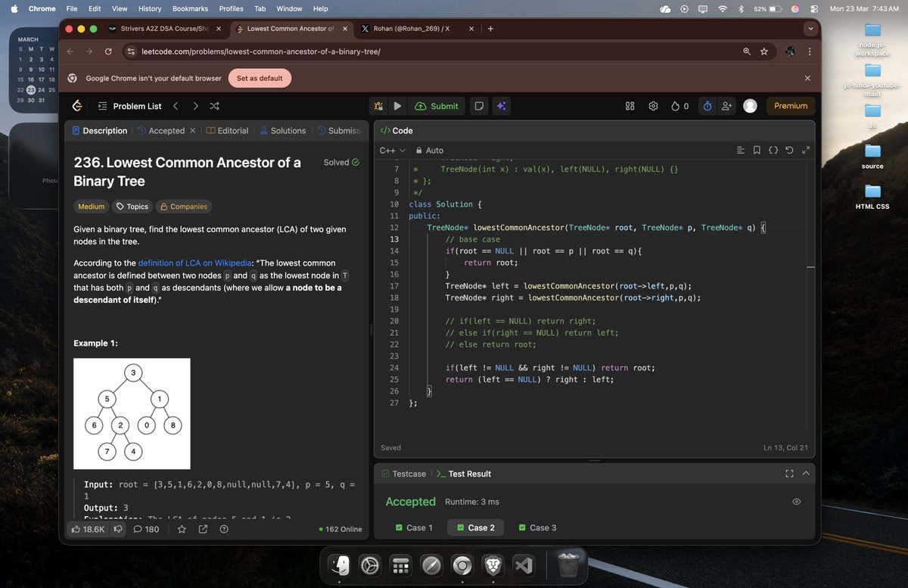Viewport: 908px width, 588px height.
Task: Open LeetCode settings gear
Action: tap(653, 106)
